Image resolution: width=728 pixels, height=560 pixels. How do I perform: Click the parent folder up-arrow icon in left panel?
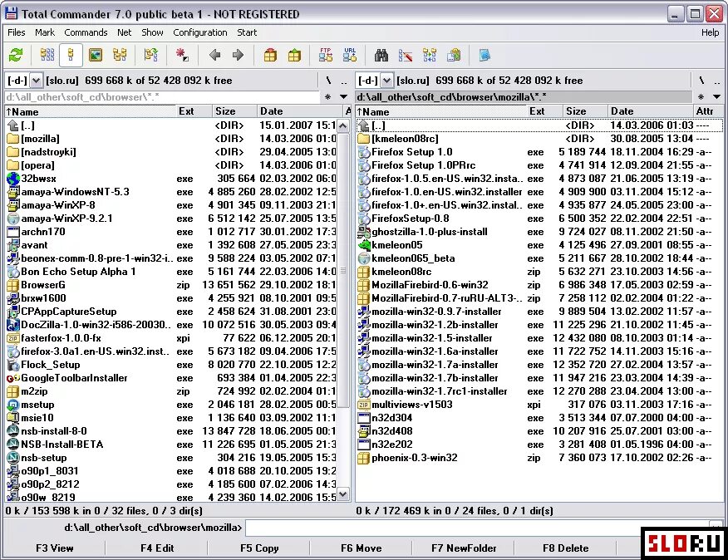(x=13, y=125)
